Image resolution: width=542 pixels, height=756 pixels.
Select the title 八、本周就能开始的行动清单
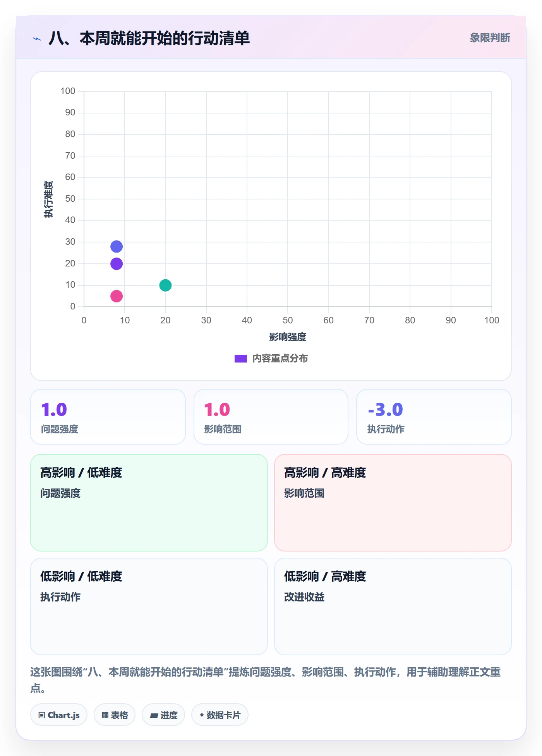(x=149, y=38)
